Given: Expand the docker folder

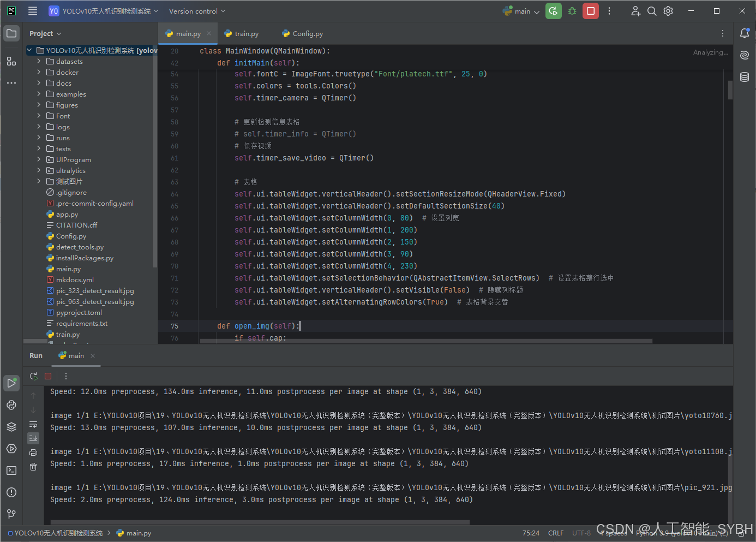Looking at the screenshot, I should (39, 72).
